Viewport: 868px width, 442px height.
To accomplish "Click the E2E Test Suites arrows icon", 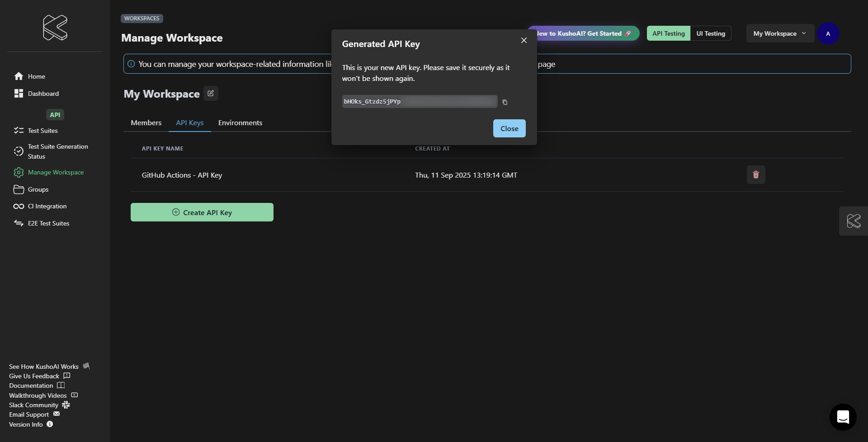I will point(19,223).
